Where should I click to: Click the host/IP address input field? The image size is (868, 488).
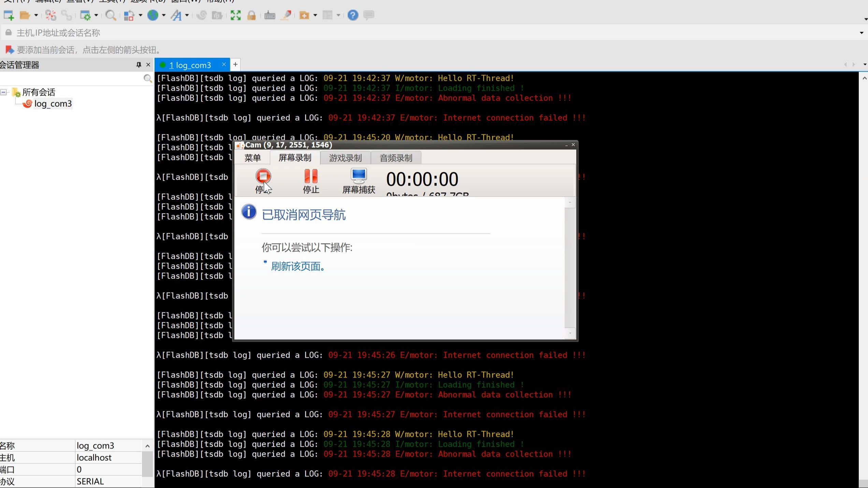(433, 33)
